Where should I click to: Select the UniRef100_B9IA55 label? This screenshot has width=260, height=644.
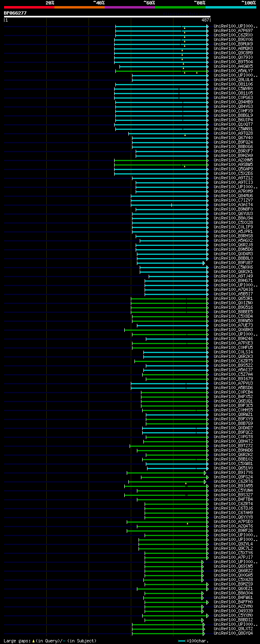(233, 486)
